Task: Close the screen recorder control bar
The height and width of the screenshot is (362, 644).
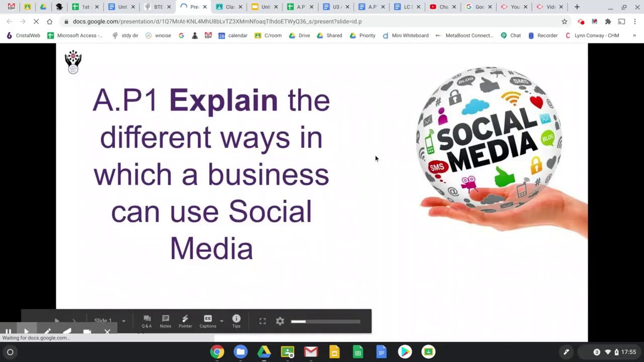Action: tap(107, 332)
